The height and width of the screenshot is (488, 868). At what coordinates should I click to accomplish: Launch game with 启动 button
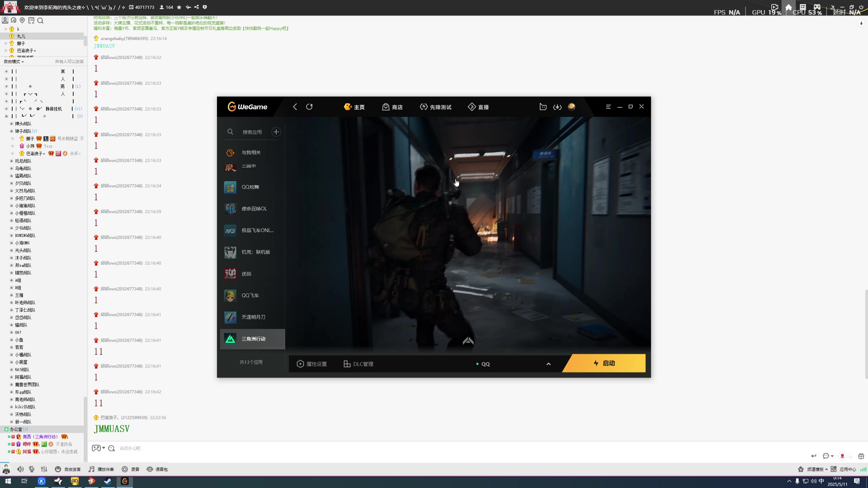(x=604, y=363)
